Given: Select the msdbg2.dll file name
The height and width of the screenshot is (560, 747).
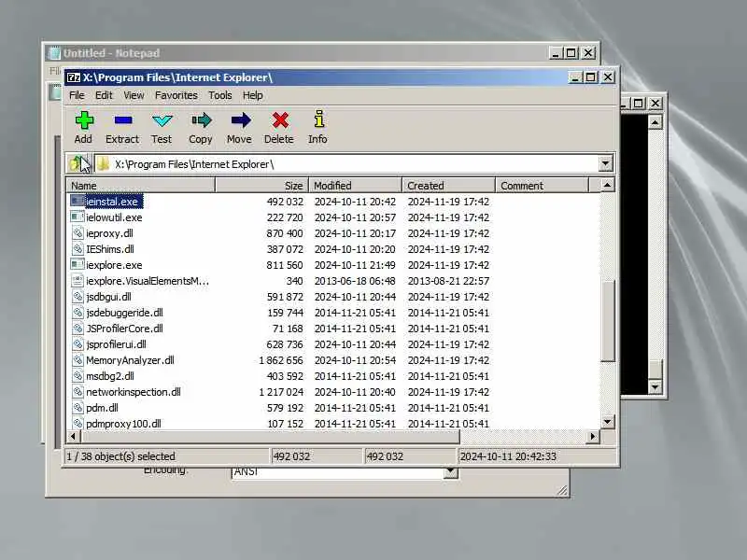Looking at the screenshot, I should 110,376.
